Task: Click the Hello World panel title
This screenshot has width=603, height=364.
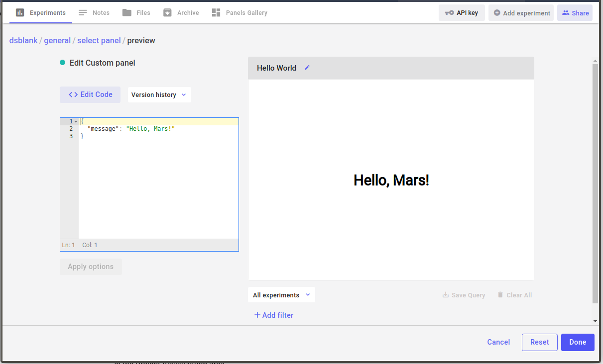Action: pyautogui.click(x=276, y=68)
